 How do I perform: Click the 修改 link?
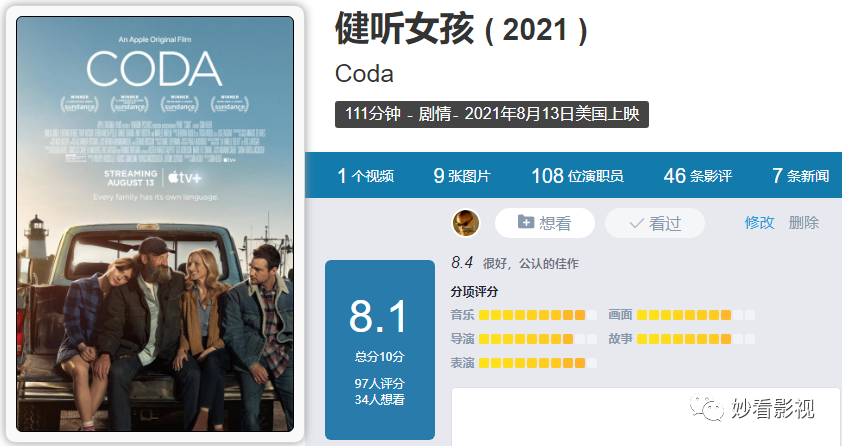coord(759,223)
